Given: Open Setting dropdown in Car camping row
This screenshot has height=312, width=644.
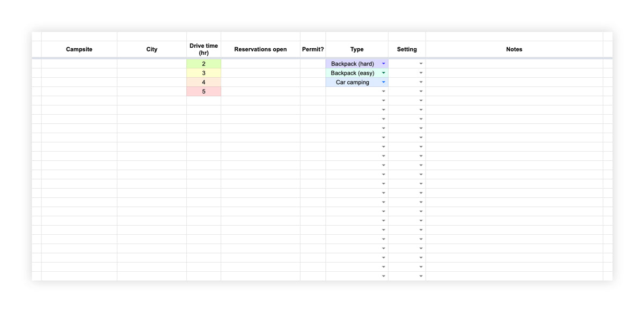Looking at the screenshot, I should [x=421, y=83].
